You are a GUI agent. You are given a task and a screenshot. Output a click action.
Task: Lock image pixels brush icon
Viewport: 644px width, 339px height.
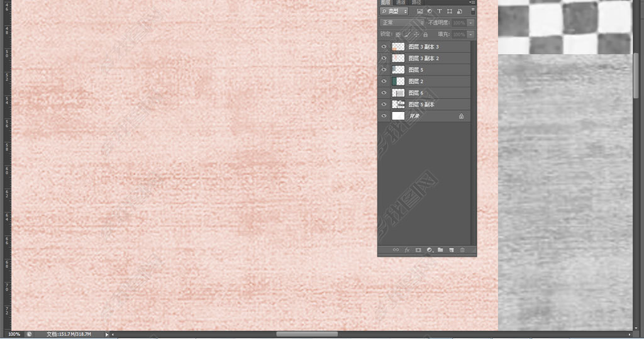408,35
